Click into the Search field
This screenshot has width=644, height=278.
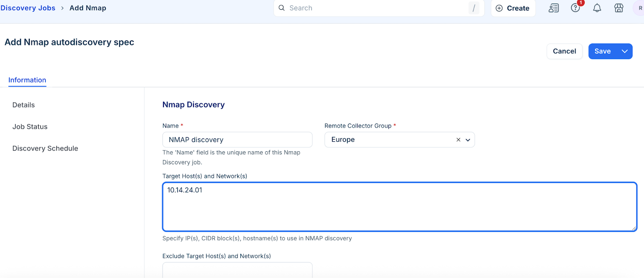click(378, 8)
